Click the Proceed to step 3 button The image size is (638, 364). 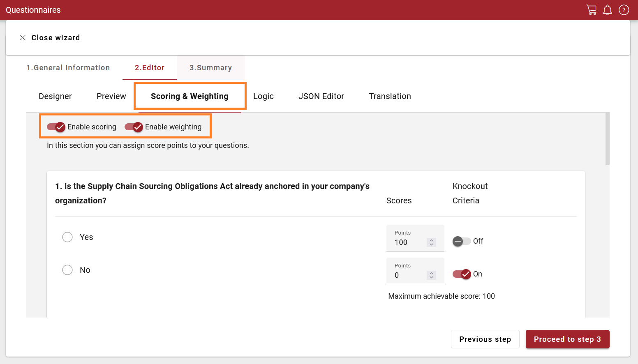point(567,339)
